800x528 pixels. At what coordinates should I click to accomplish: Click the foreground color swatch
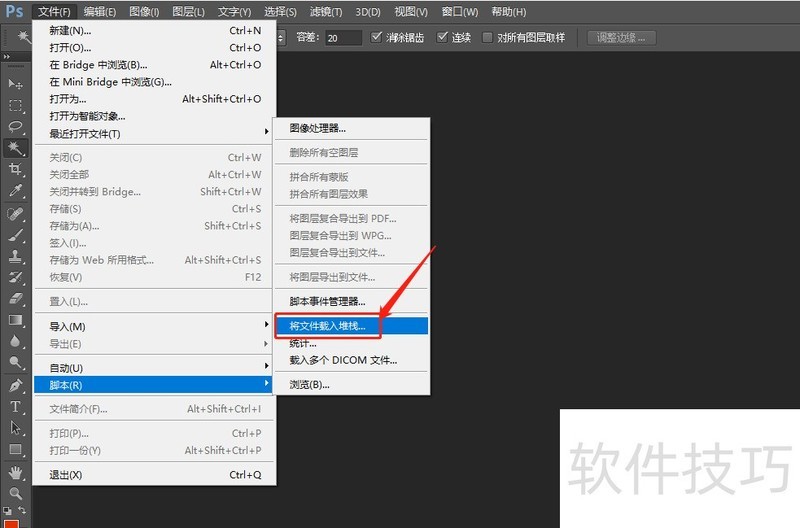(x=11, y=523)
